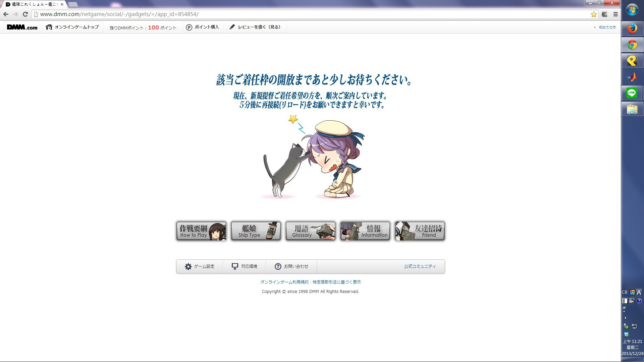Click the bookmark star icon
644x362 pixels.
(x=594, y=14)
